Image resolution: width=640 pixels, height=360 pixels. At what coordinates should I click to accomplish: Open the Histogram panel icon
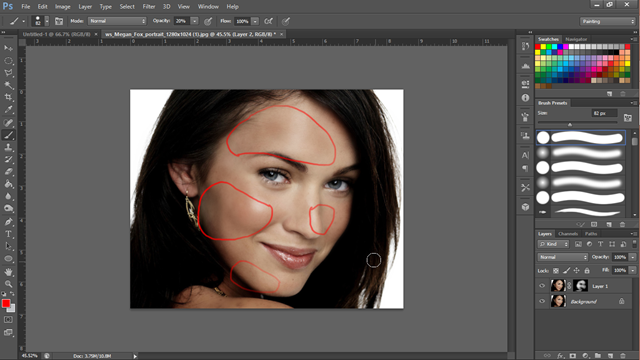[525, 65]
